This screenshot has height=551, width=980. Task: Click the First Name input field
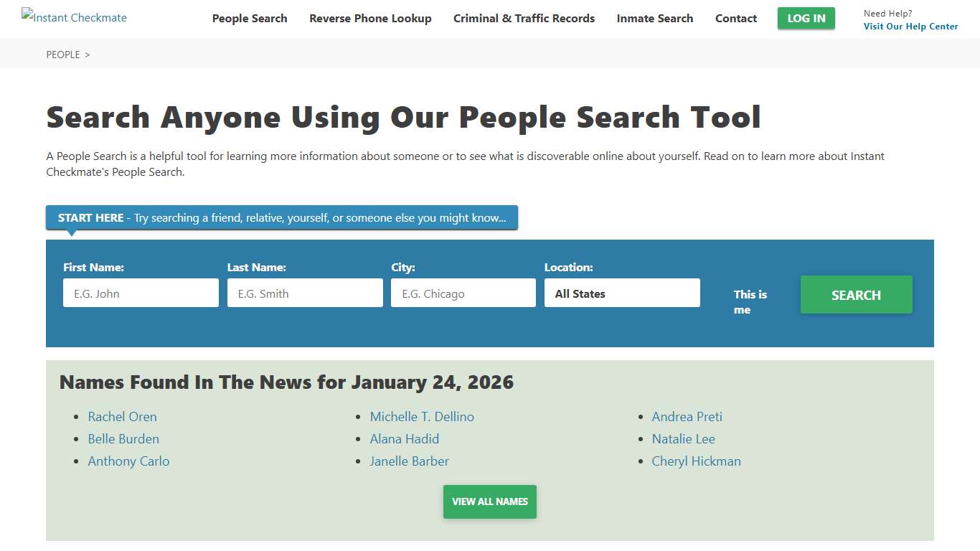[x=141, y=293]
